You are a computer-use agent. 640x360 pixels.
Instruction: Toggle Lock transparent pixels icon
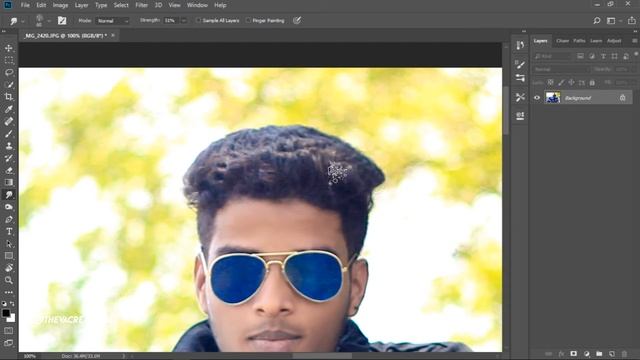click(x=551, y=82)
